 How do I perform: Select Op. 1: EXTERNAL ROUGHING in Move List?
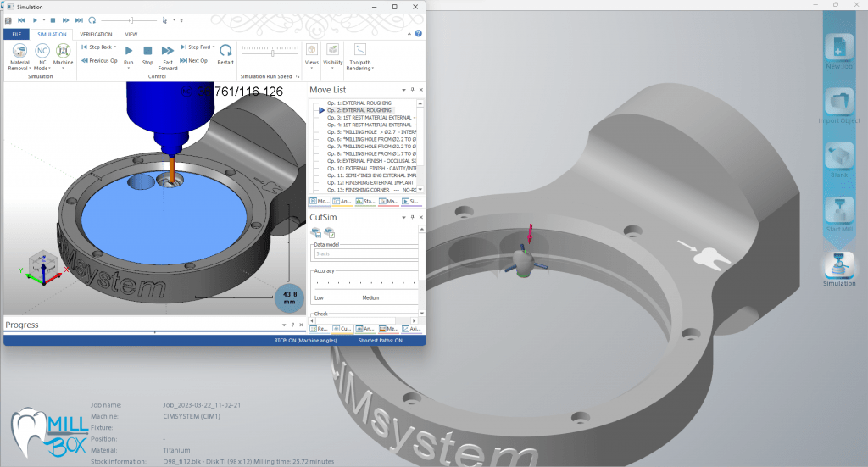click(359, 103)
